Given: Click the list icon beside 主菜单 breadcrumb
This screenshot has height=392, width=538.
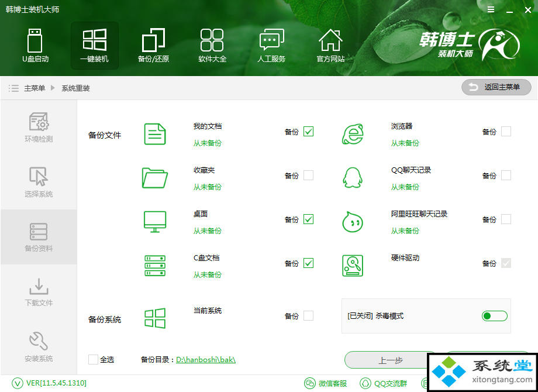Looking at the screenshot, I should tap(13, 88).
